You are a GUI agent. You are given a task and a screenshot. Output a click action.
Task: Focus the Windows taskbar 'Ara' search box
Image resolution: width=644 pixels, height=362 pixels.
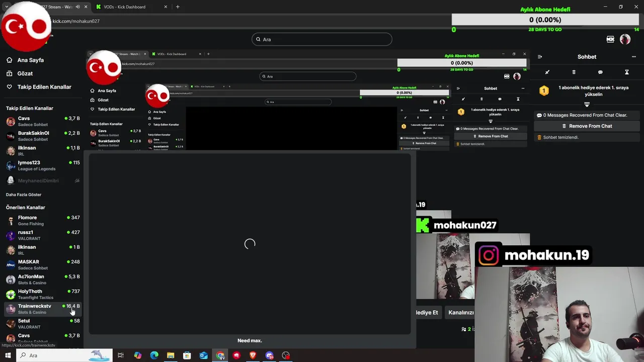(x=64, y=355)
